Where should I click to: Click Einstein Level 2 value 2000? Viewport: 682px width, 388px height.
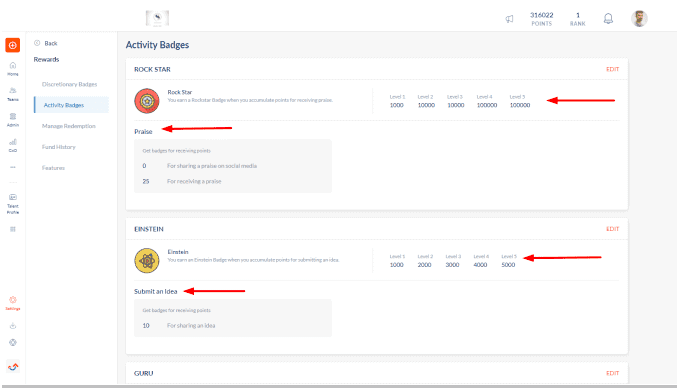[x=425, y=264]
